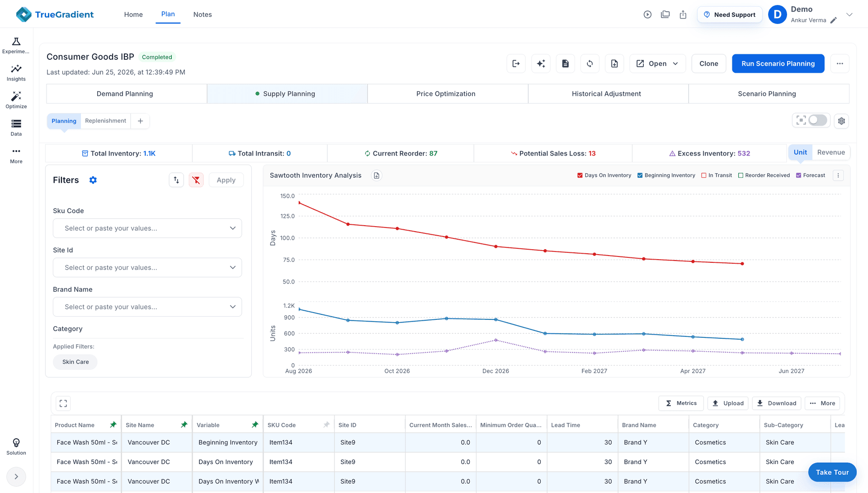This screenshot has width=868, height=493.
Task: Check Reorder Received legend checkbox
Action: pos(741,175)
